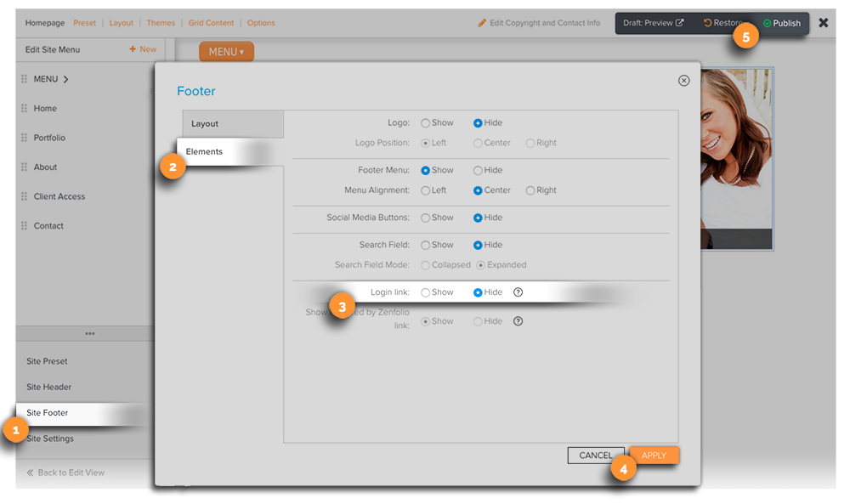The height and width of the screenshot is (504, 850).
Task: Switch to the Elements tab in Footer
Action: click(229, 152)
